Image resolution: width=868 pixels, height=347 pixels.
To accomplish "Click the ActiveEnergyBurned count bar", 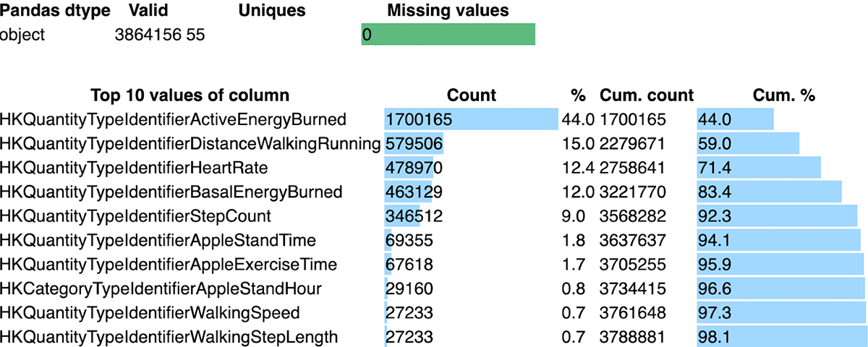I will (x=471, y=119).
